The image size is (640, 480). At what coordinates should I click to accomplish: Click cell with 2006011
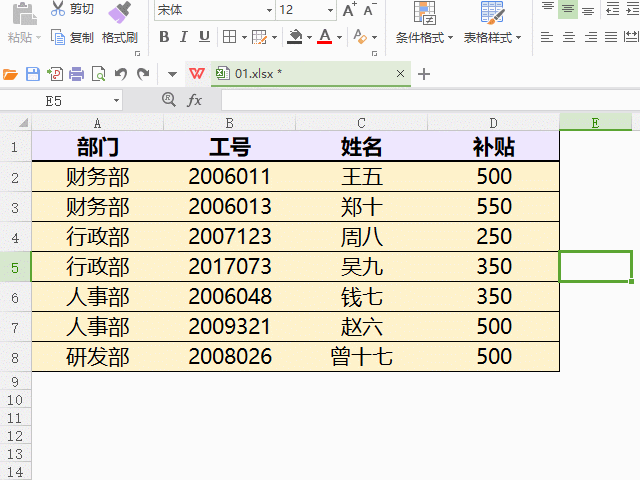point(229,177)
